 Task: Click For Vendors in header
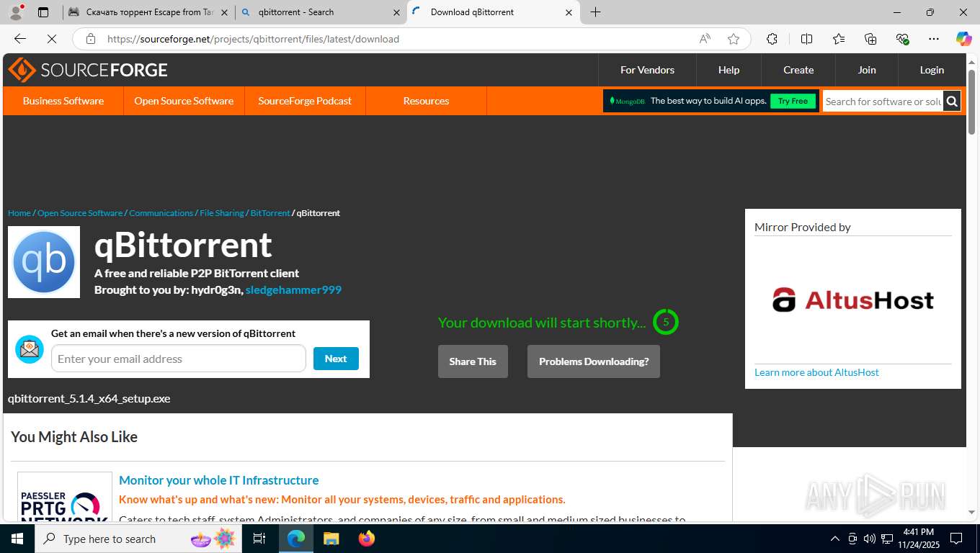[x=647, y=70]
